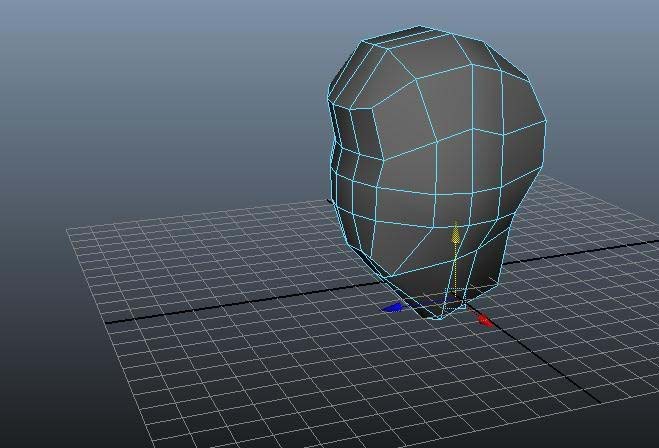Click the vertex at the head's side center
This screenshot has height=448, width=659.
437,141
